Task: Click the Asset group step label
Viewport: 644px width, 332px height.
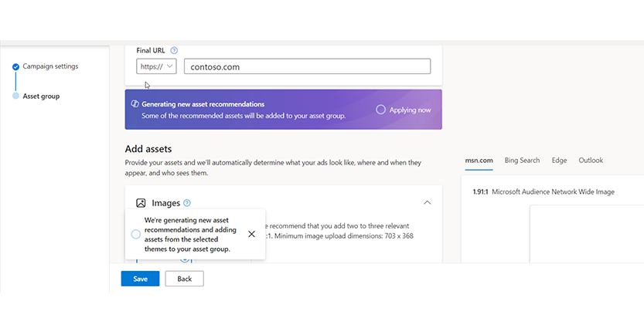Action: pyautogui.click(x=41, y=97)
